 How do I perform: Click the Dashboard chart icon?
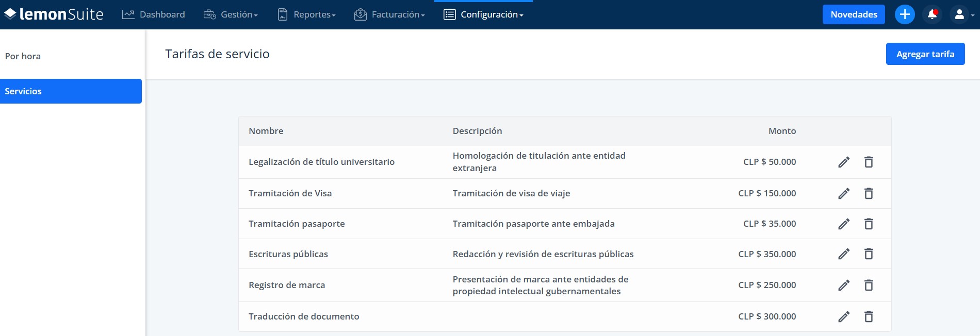[x=128, y=14]
